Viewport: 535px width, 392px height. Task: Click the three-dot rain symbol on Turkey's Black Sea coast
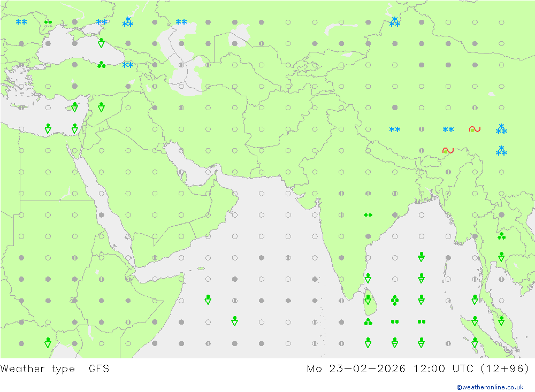[x=101, y=65]
